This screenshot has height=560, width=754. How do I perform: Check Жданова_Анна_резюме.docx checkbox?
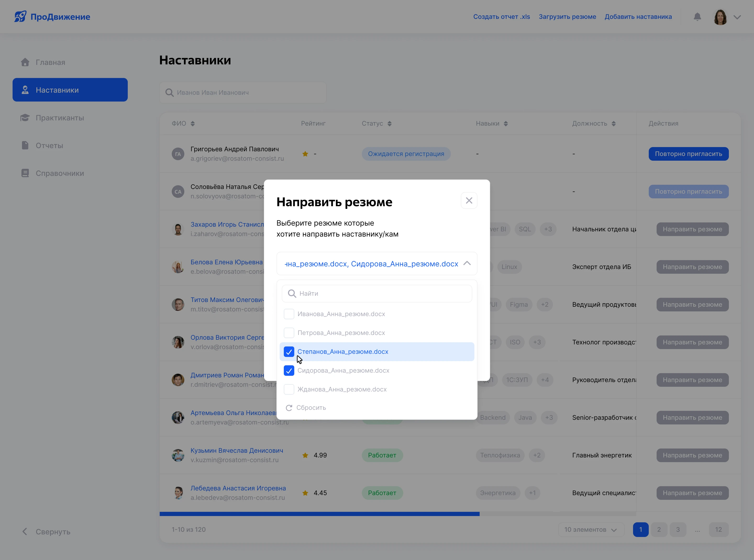[289, 389]
